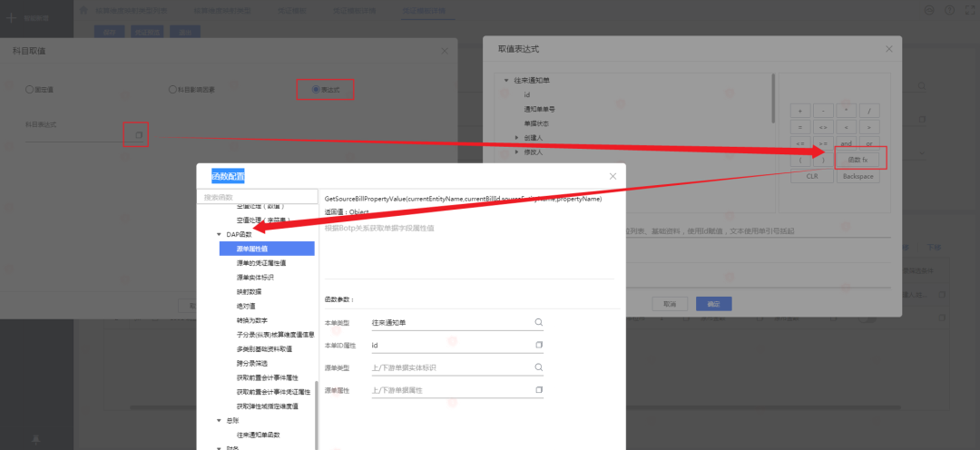Click pin icon at sidebar bottom
The height and width of the screenshot is (450, 980).
coord(35,439)
